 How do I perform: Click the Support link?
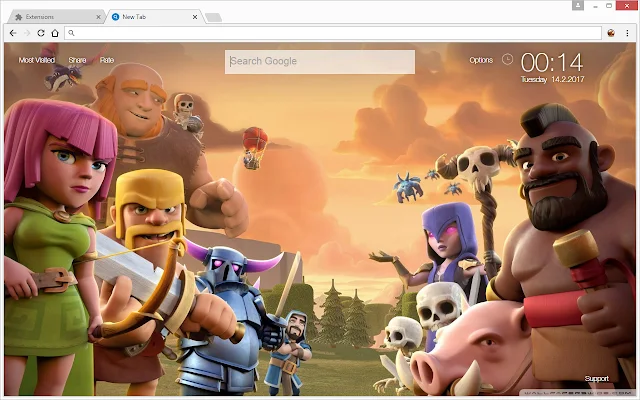click(x=596, y=378)
